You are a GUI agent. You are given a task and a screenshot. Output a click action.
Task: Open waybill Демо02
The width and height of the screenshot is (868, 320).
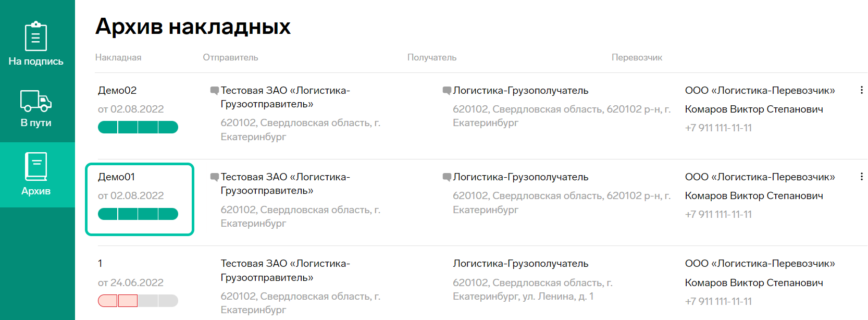[x=117, y=90]
